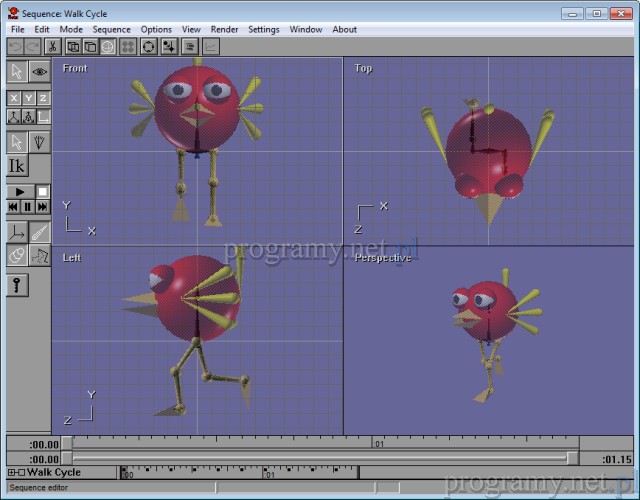This screenshot has width=640, height=500.
Task: Open the Sequence menu
Action: pos(111,29)
